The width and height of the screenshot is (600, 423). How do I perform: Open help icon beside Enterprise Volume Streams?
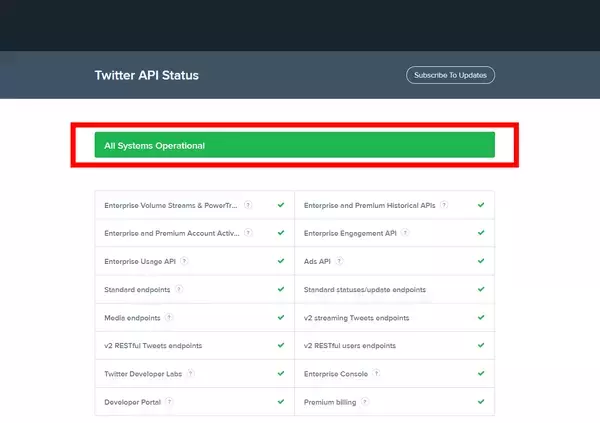point(248,204)
